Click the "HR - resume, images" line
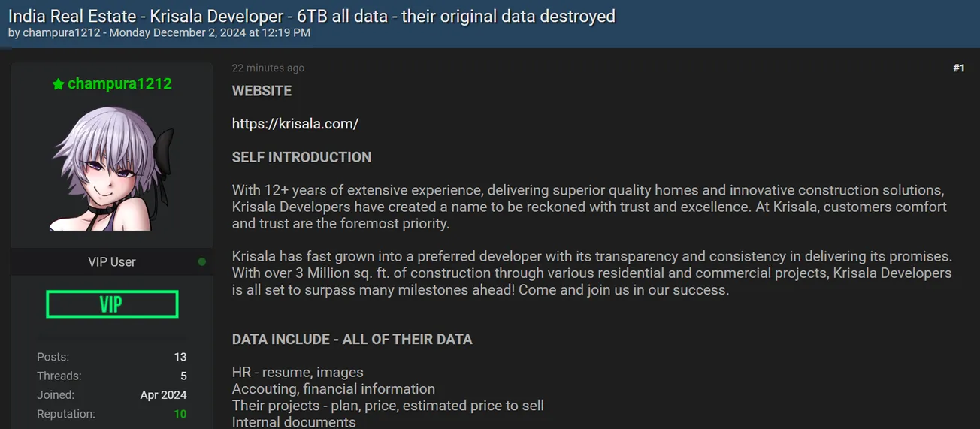This screenshot has width=980, height=429. coord(298,373)
